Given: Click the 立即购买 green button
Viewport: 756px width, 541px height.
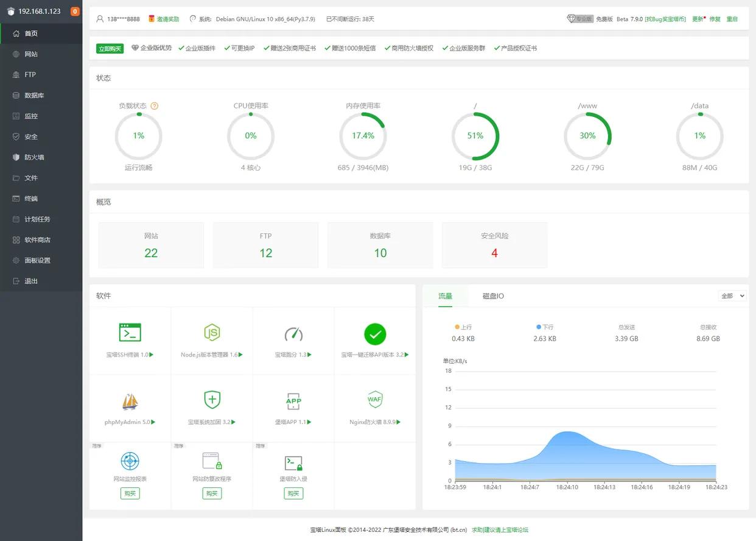Looking at the screenshot, I should (x=110, y=49).
